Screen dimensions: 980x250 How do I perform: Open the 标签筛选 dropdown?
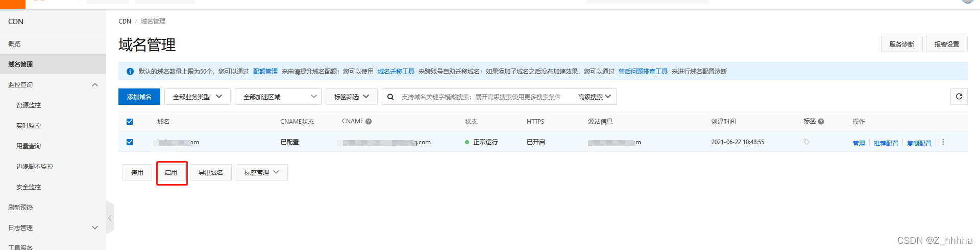coord(351,97)
